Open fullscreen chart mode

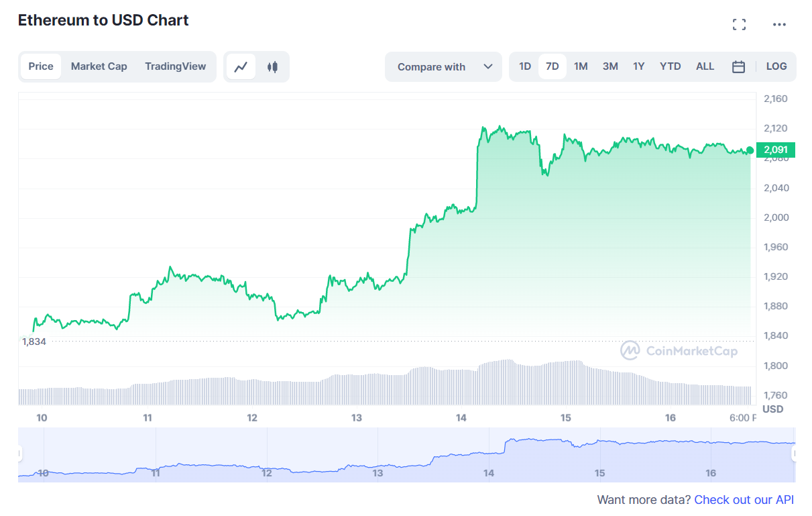click(x=739, y=25)
